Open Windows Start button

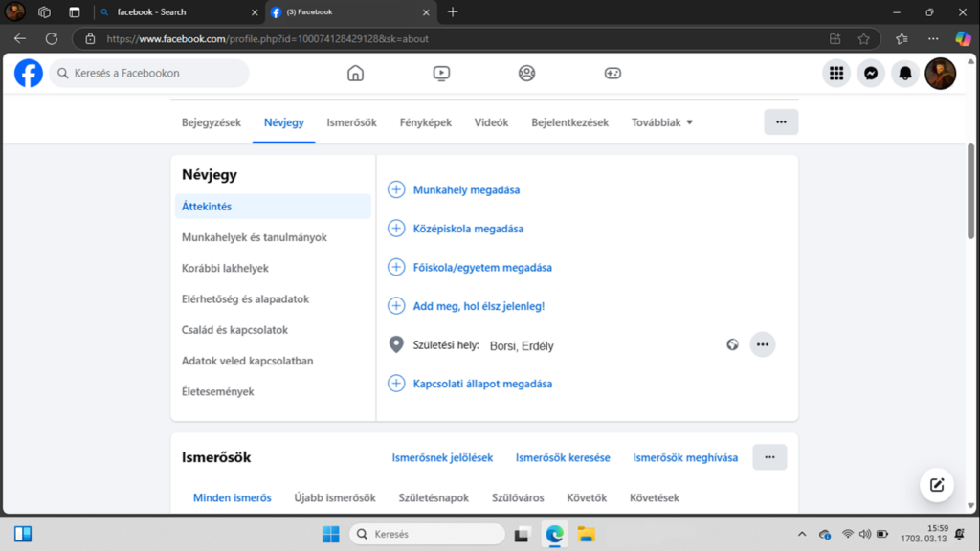click(x=330, y=534)
